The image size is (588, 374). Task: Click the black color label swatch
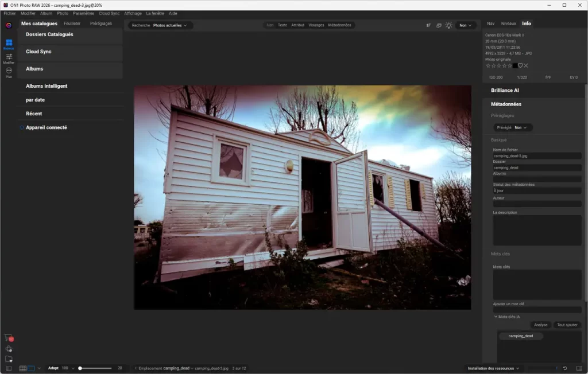click(x=515, y=65)
